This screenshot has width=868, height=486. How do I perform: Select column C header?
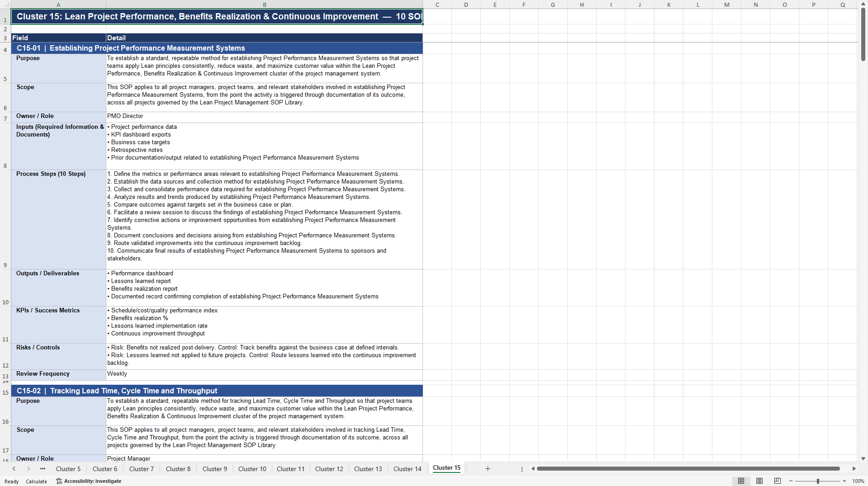point(437,5)
